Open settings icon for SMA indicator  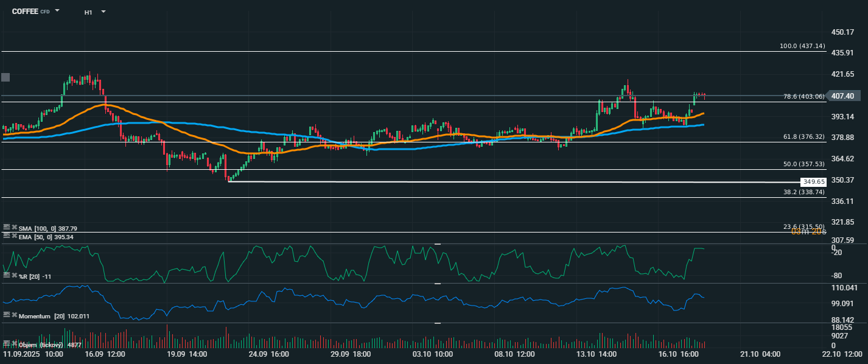(6, 228)
